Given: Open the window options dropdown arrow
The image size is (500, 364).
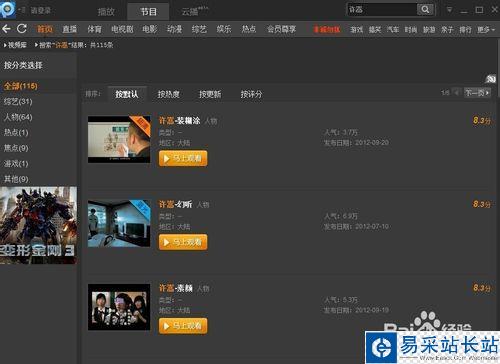Looking at the screenshot, I should pos(449,10).
